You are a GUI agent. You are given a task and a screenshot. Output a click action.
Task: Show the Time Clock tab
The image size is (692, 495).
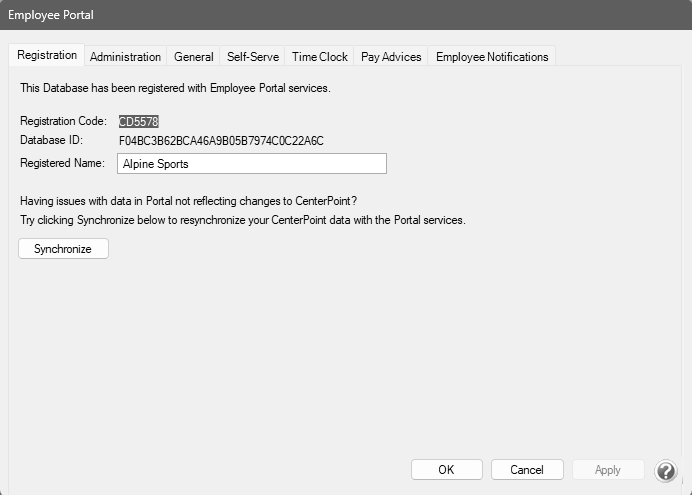point(319,57)
